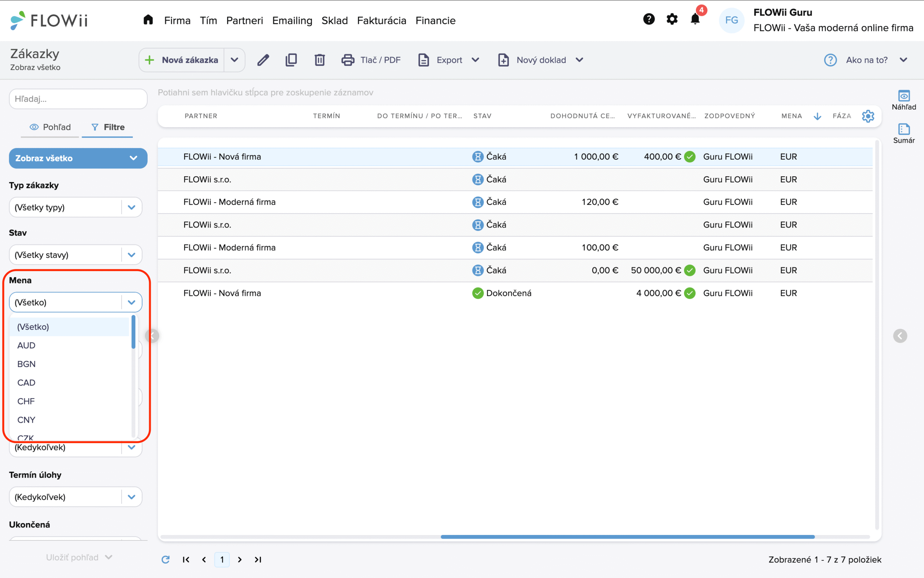Switch to the Pohľad tab
The width and height of the screenshot is (924, 578).
point(50,127)
